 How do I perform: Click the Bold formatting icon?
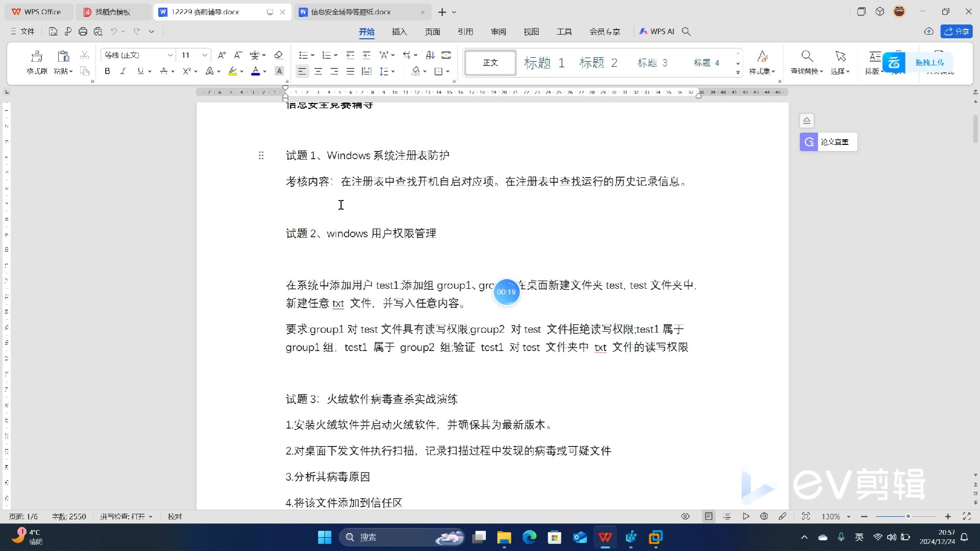click(x=107, y=71)
